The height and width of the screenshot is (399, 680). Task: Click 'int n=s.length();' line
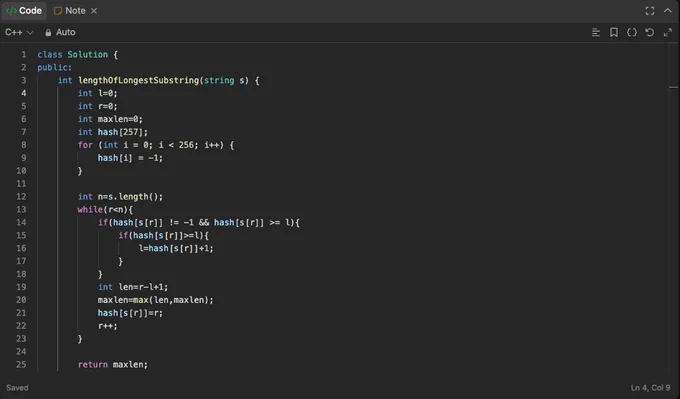pos(121,197)
